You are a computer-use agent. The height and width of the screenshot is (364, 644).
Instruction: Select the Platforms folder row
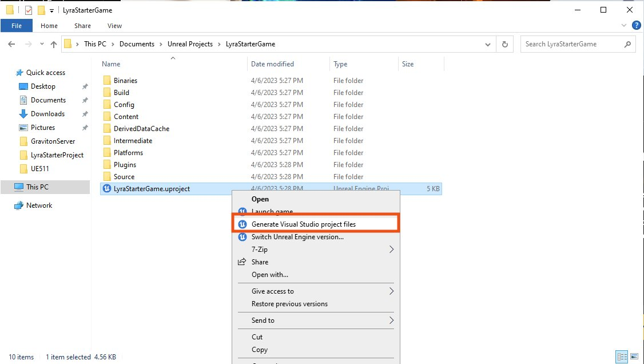271,153
